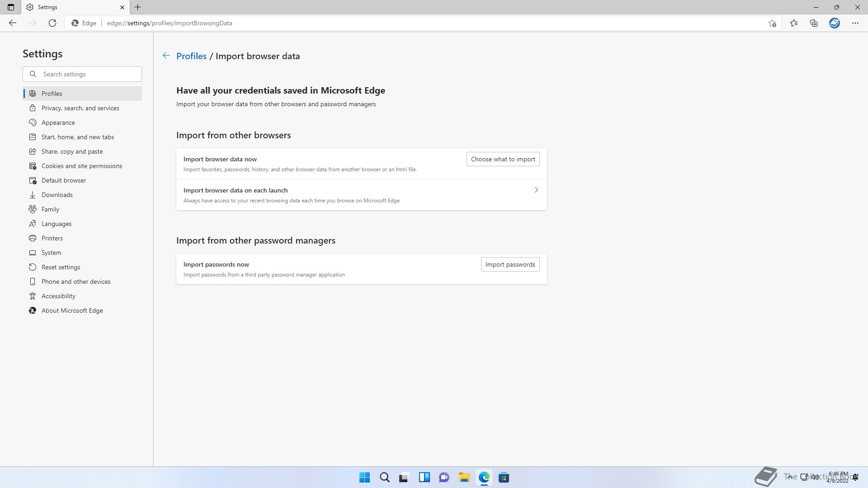Click the browser back arrow button

(13, 23)
